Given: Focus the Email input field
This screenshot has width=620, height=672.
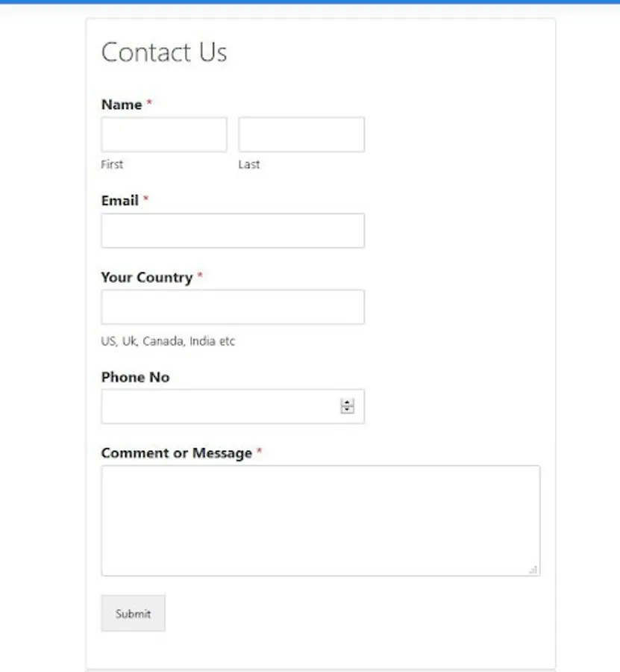Looking at the screenshot, I should 233,231.
